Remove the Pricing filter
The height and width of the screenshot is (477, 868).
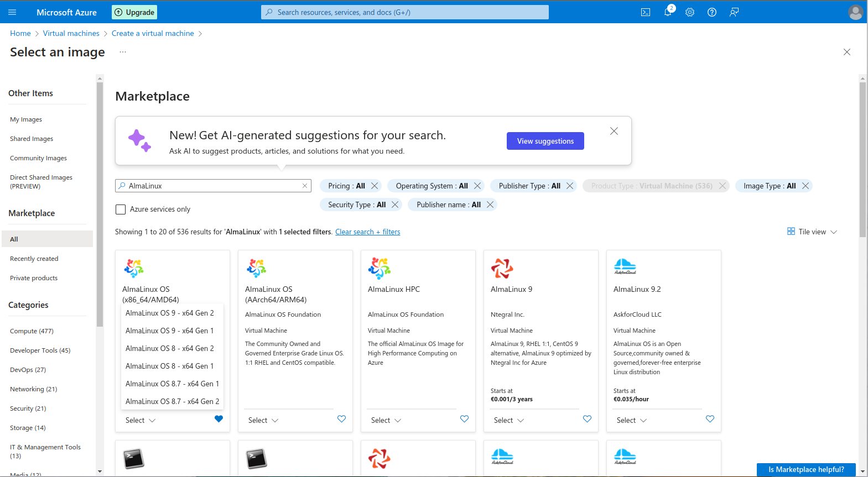click(375, 186)
